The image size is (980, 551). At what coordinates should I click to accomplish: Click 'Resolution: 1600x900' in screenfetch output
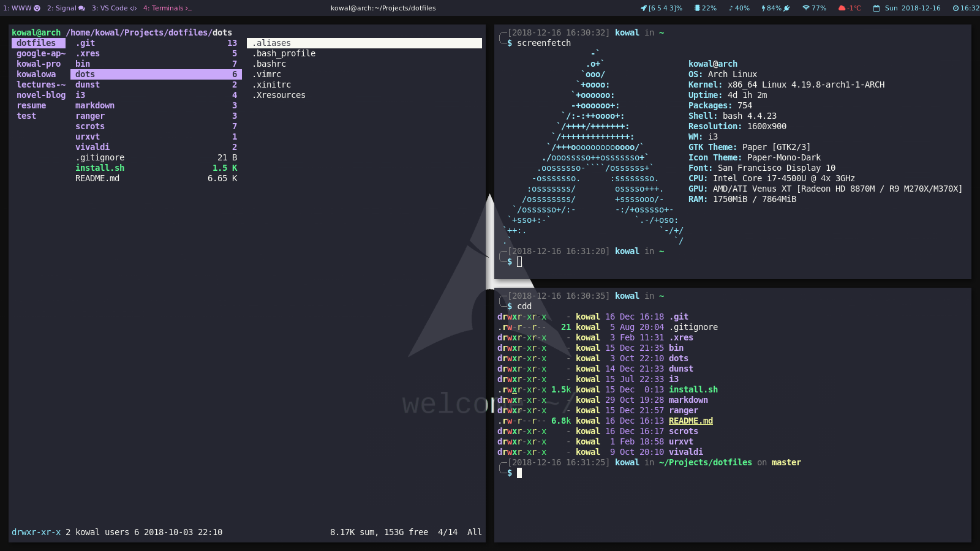pos(737,126)
